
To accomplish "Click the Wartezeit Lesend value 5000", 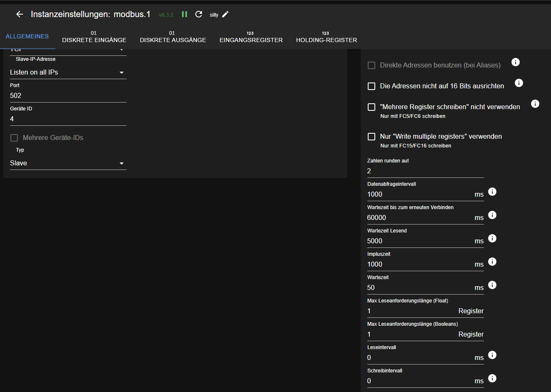I will point(420,241).
